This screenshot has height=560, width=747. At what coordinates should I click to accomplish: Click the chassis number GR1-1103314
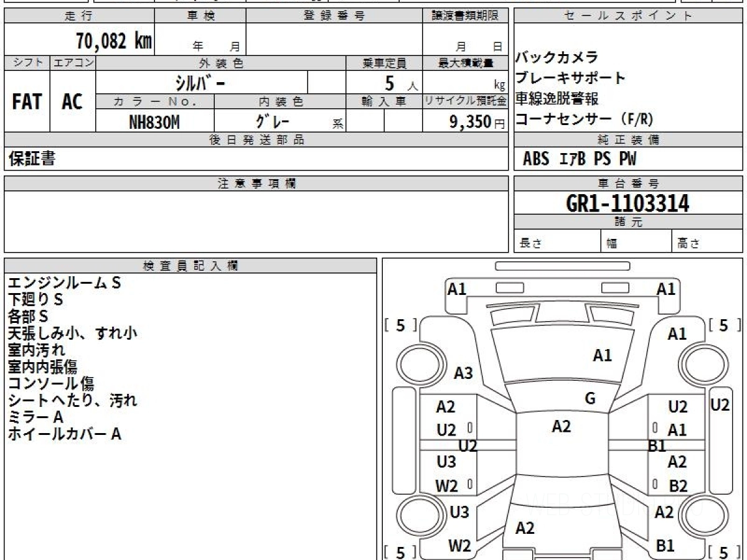tap(627, 203)
